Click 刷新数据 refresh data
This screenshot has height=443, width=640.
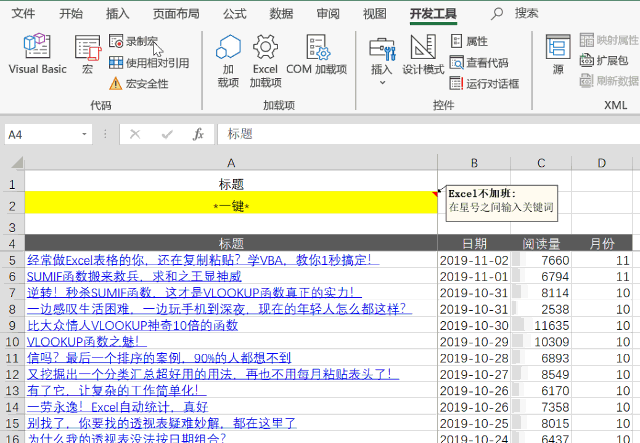pos(609,80)
